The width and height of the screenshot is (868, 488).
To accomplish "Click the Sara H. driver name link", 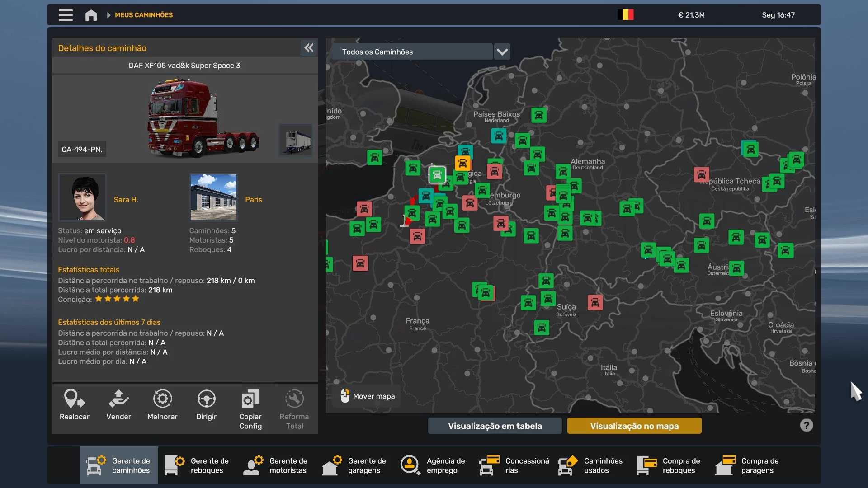I will pos(126,199).
